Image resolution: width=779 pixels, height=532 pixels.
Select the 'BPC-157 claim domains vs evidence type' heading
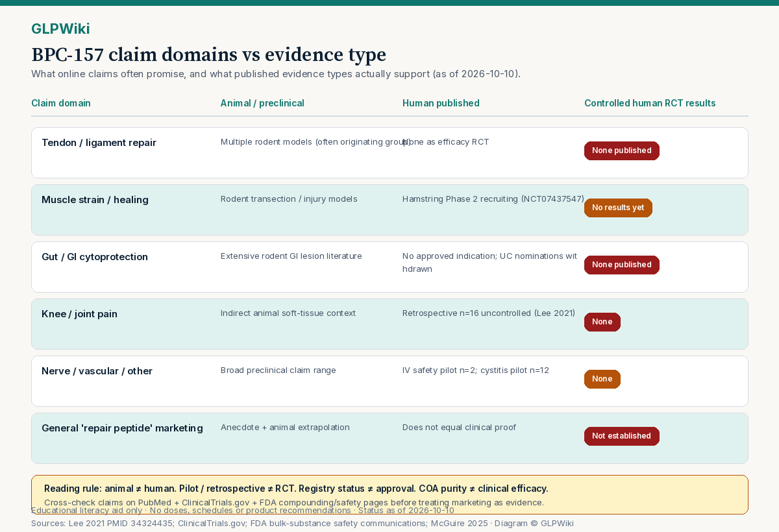(208, 54)
